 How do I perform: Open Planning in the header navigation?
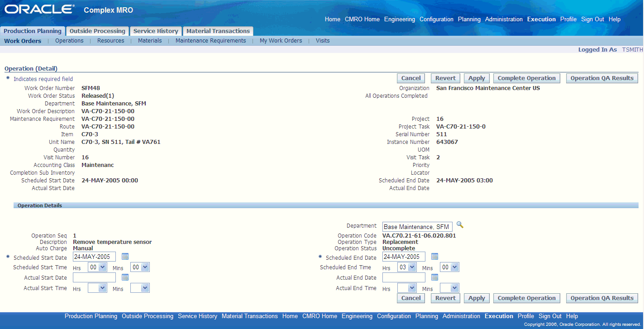point(469,19)
